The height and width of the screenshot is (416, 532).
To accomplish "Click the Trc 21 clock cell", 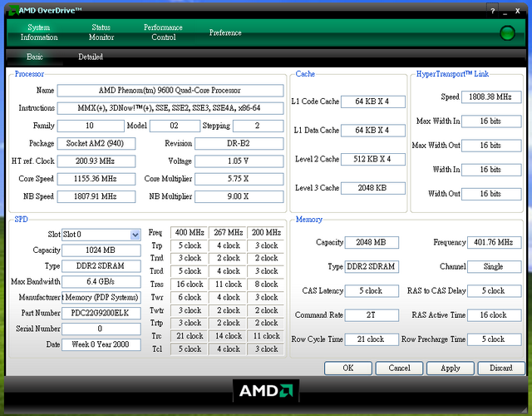I will [x=189, y=336].
